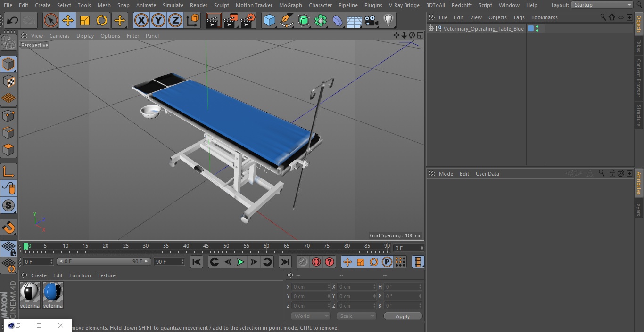
Task: Add a floor environment object
Action: [355, 20]
